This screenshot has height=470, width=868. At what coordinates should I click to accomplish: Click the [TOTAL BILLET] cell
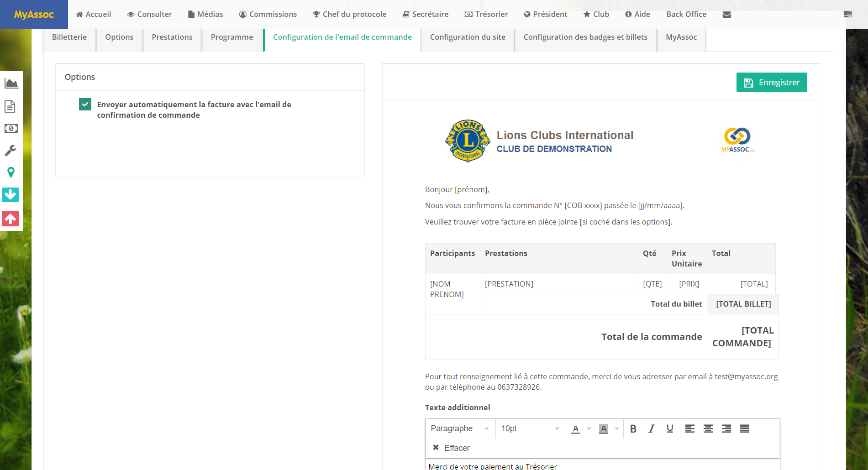743,304
